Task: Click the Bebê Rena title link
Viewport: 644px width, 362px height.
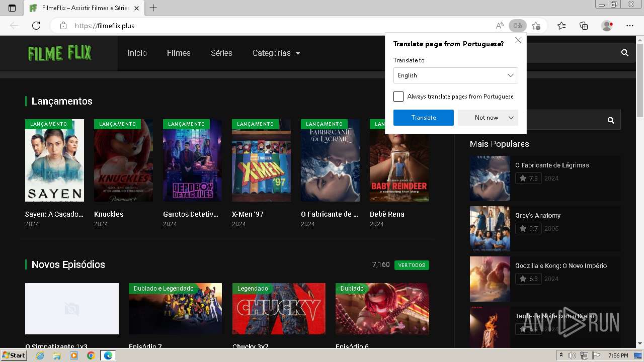Action: click(x=387, y=214)
